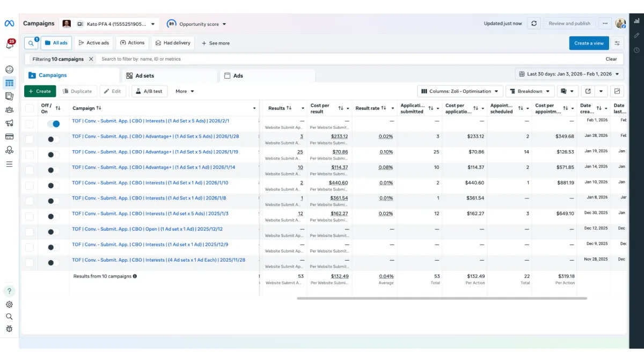
Task: Select the Had delivery filter tab
Action: click(x=173, y=43)
